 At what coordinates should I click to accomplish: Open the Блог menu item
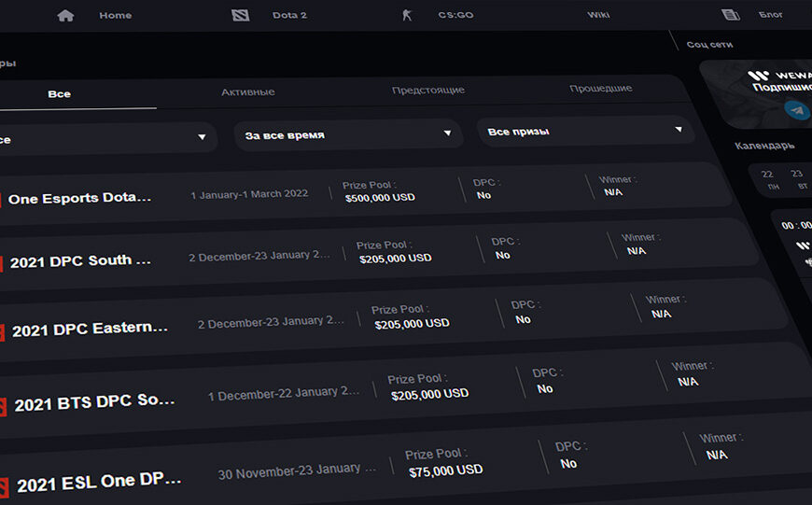[771, 15]
